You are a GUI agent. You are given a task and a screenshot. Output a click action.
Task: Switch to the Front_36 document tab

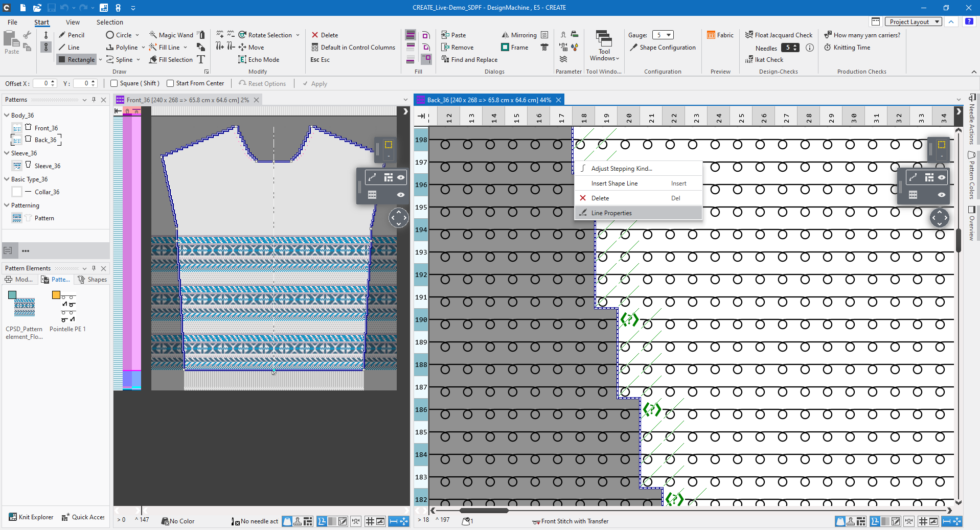[187, 100]
